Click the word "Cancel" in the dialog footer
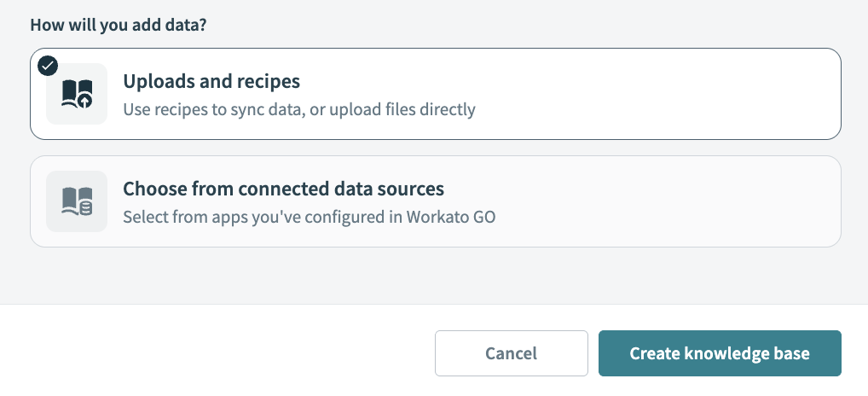The image size is (868, 396). tap(511, 353)
